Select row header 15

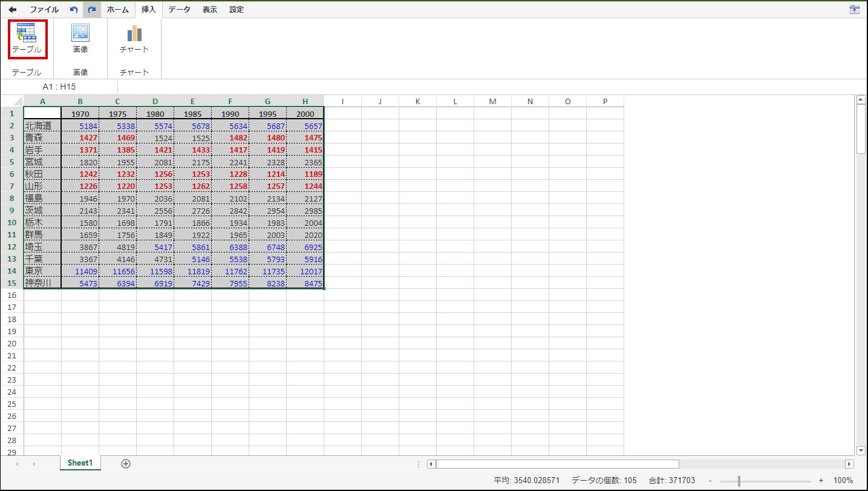(12, 283)
